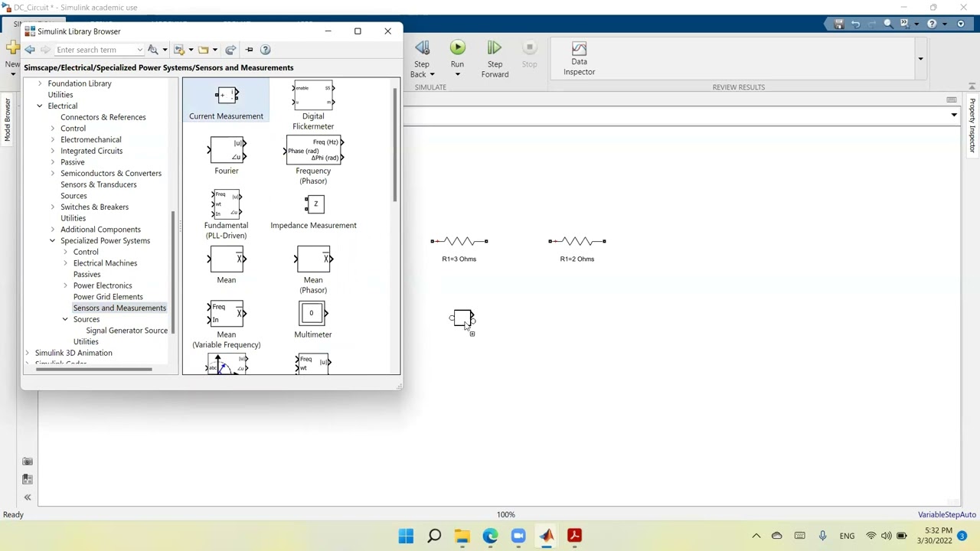980x551 pixels.
Task: Select Power Grid Elements tree item
Action: 108,297
